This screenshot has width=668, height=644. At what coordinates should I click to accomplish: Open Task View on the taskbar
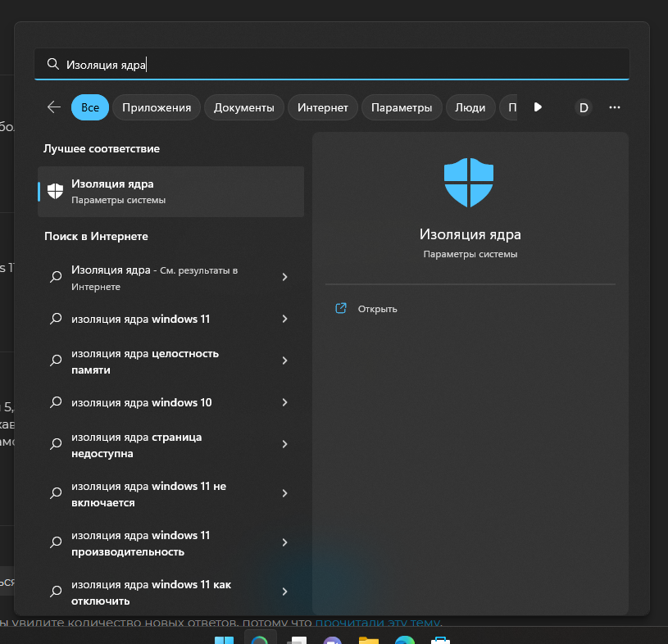(x=297, y=640)
